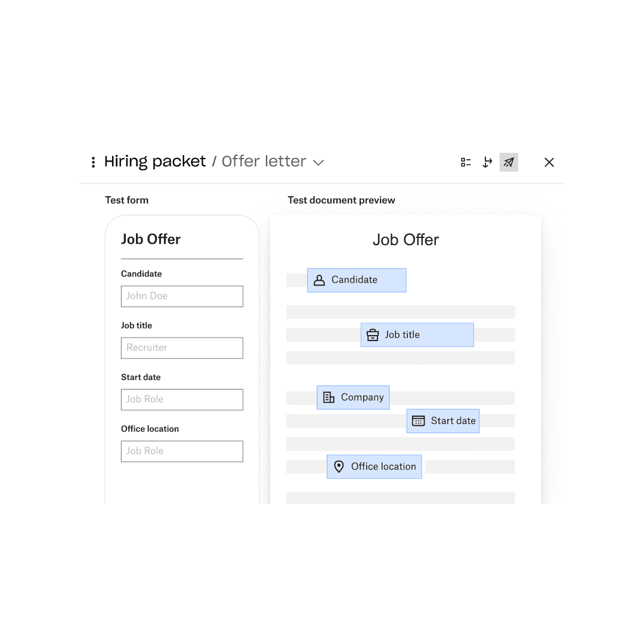Click the calendar icon on Start date

tap(419, 421)
